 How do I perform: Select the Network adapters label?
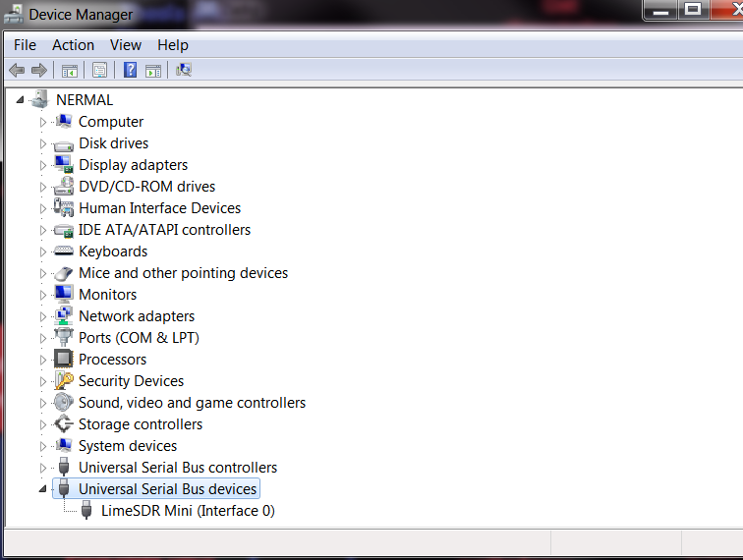[x=137, y=316]
